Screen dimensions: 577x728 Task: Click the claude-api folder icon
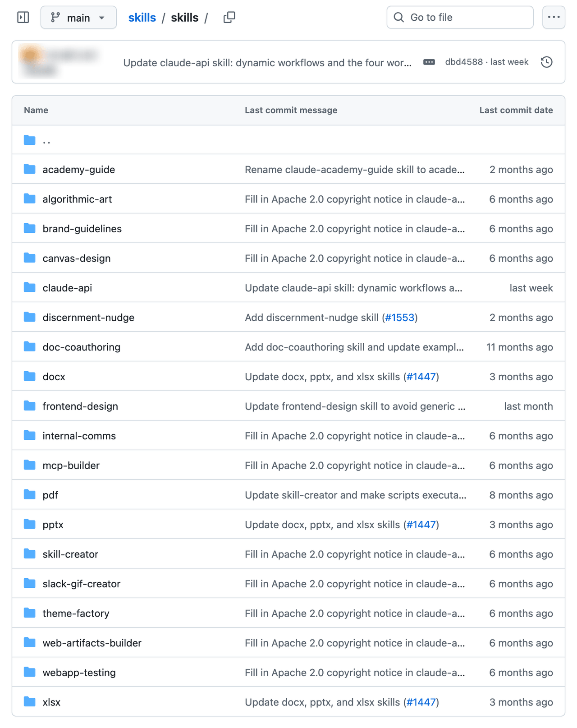[x=30, y=288]
